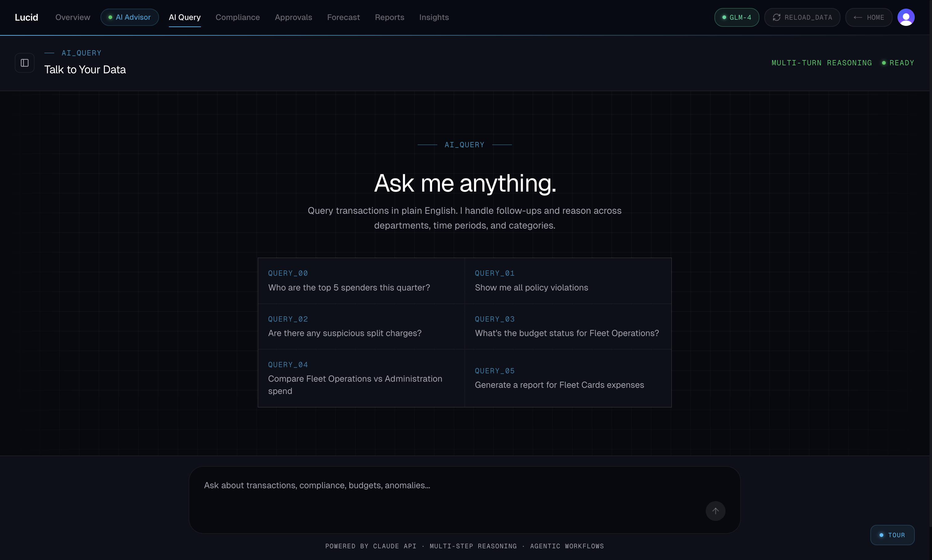
Task: Open the GLM-4 model selector
Action: (736, 17)
